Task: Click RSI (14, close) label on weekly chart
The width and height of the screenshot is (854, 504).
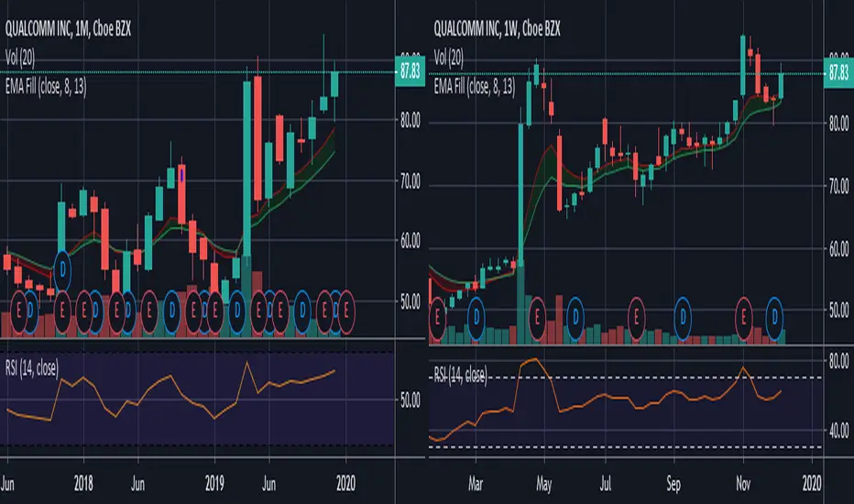Action: point(460,374)
